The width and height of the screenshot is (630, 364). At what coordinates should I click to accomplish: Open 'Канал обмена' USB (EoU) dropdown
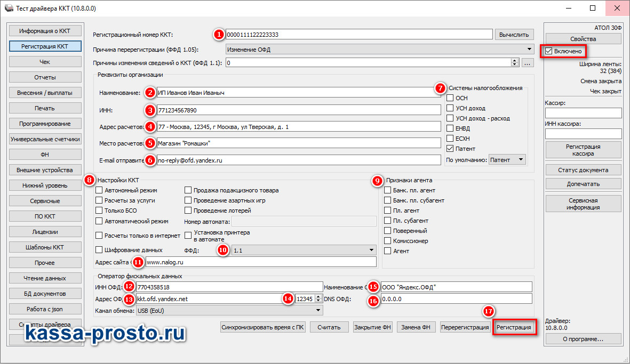229,311
